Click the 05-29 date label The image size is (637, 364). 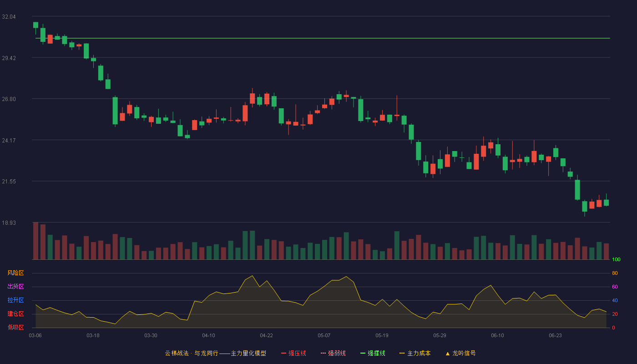pyautogui.click(x=440, y=335)
